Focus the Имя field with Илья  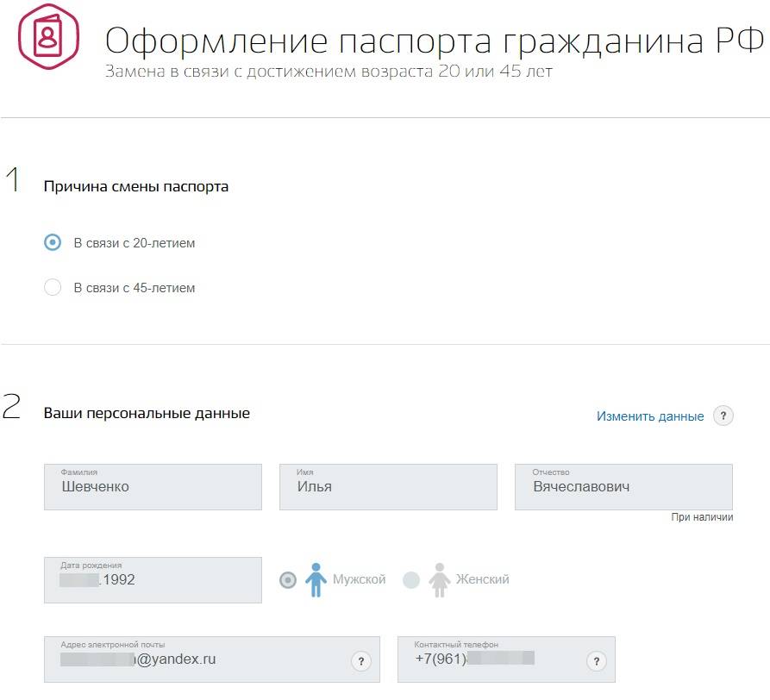[388, 487]
